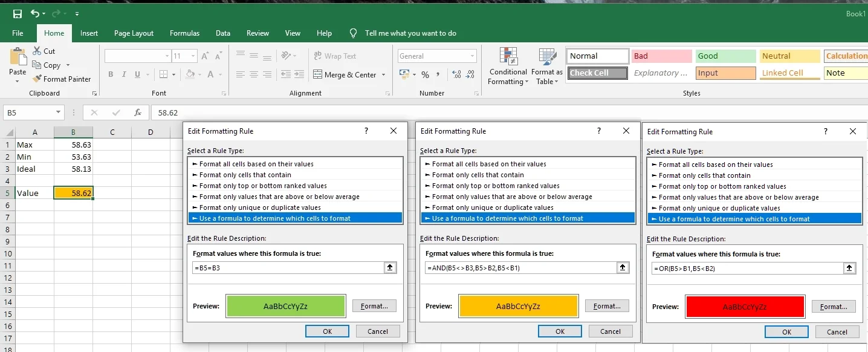Image resolution: width=868 pixels, height=352 pixels.
Task: Click OK in the =B5=B3 rule dialog
Action: [328, 331]
